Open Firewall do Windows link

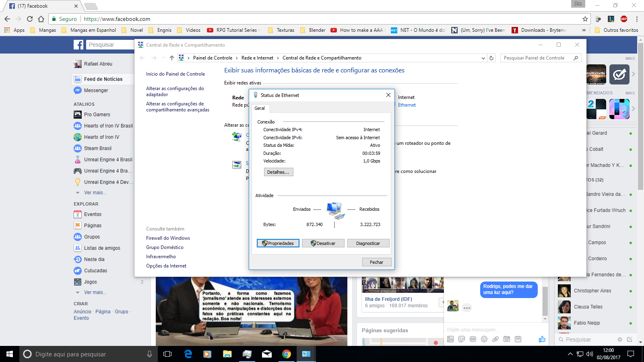168,238
